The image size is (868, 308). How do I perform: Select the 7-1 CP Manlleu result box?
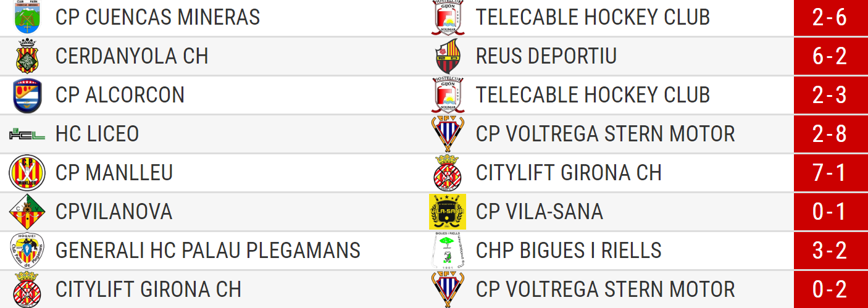829,173
